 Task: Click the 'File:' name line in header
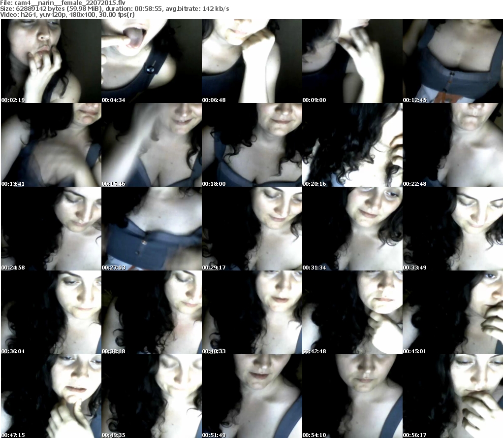[x=63, y=2]
